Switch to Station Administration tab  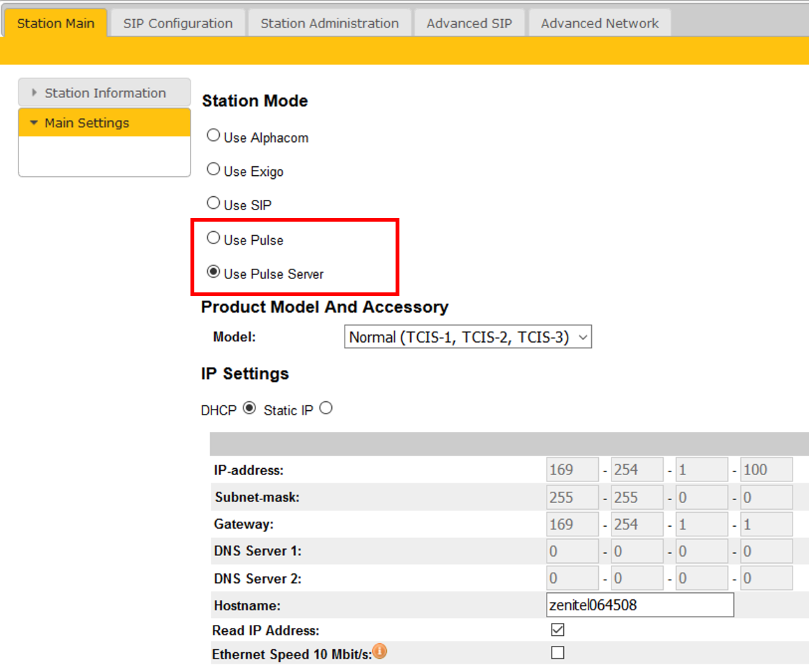[329, 24]
